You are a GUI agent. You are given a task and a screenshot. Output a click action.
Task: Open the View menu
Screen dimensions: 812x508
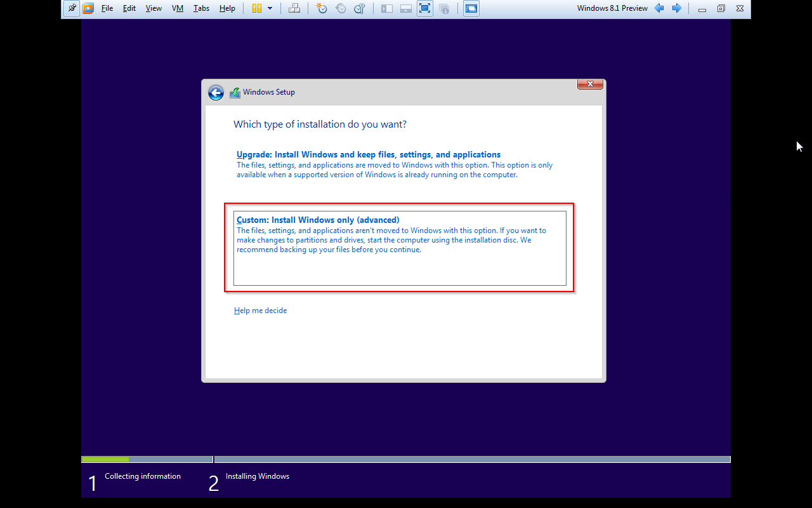point(154,8)
